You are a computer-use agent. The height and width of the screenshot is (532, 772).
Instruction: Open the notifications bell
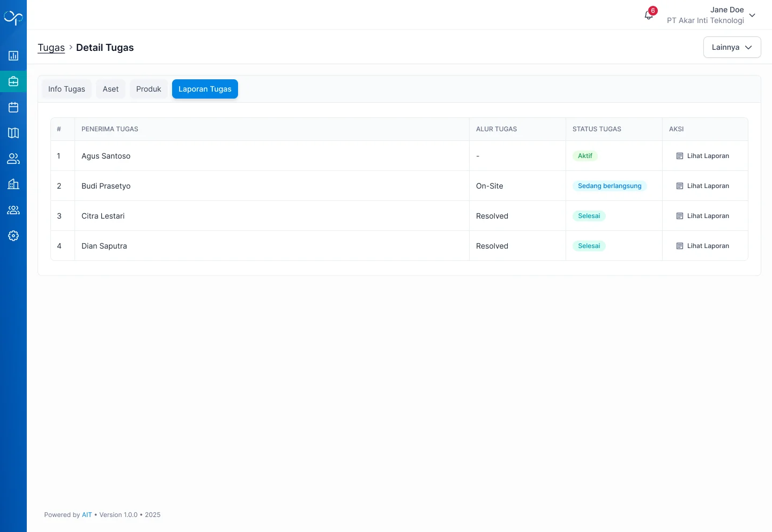pos(649,15)
